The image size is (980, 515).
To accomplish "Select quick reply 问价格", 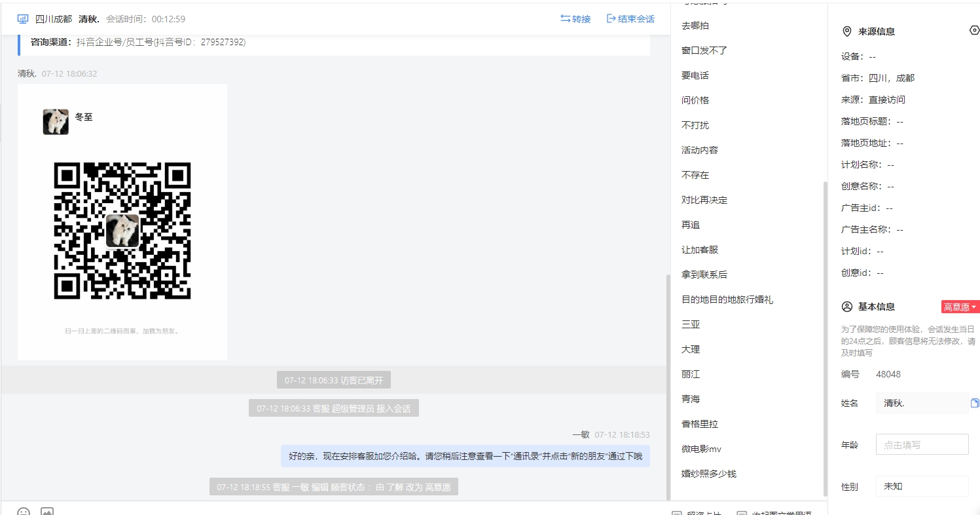I will coord(695,100).
